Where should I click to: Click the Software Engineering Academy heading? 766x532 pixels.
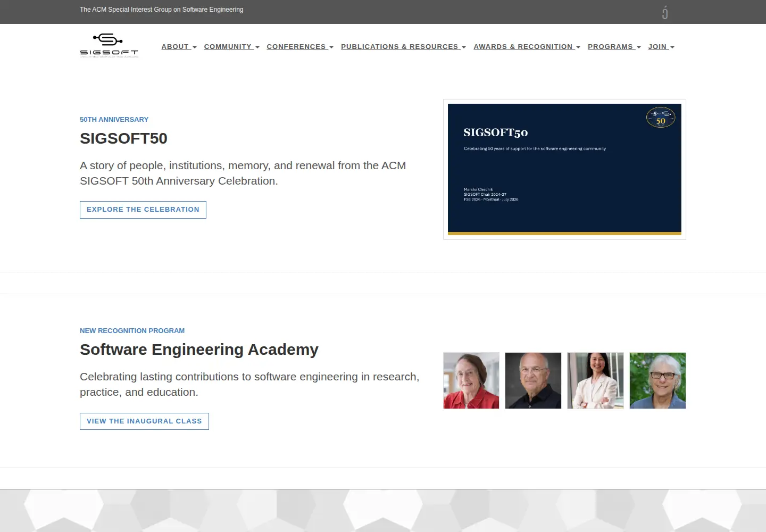(199, 350)
